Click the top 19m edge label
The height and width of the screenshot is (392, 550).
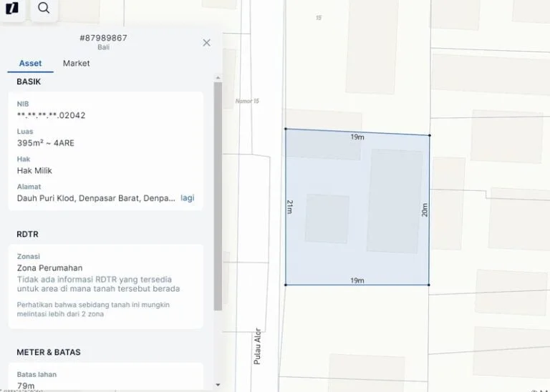[x=357, y=137]
